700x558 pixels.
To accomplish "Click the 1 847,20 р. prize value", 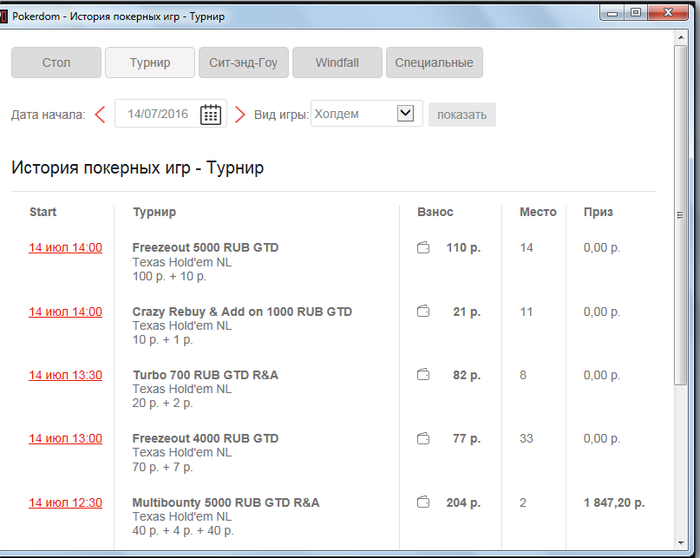I will (614, 503).
